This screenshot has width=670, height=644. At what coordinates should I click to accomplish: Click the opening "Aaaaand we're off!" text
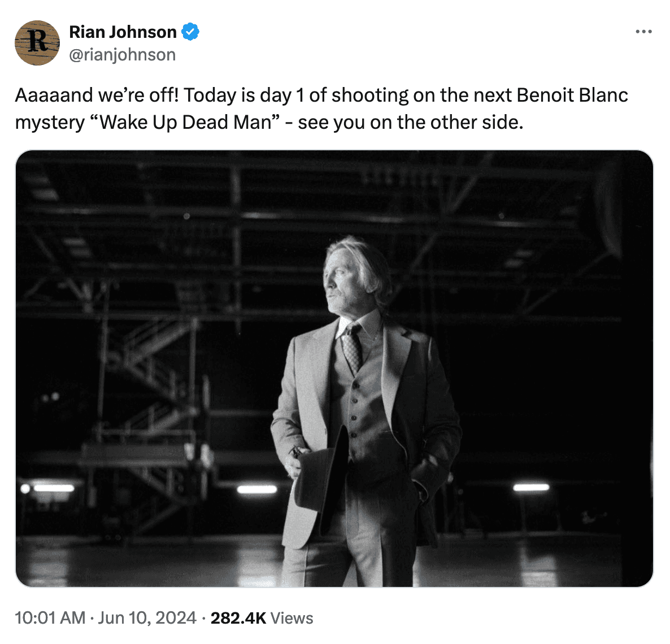(97, 95)
